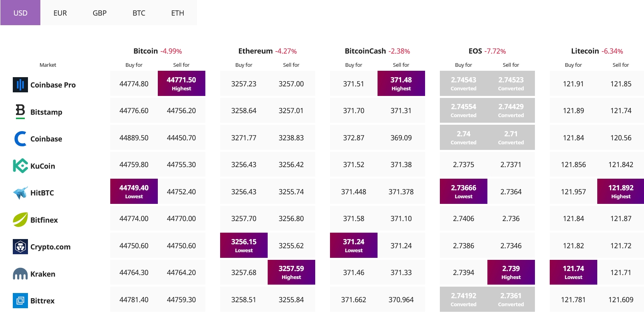
Task: Click the Litecoin column heading
Action: 585,51
